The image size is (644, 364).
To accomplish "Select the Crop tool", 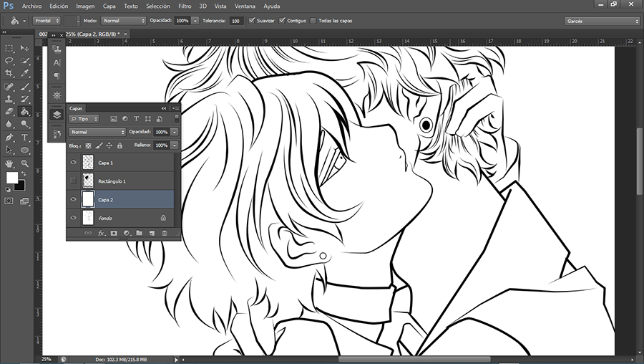I will (x=9, y=73).
